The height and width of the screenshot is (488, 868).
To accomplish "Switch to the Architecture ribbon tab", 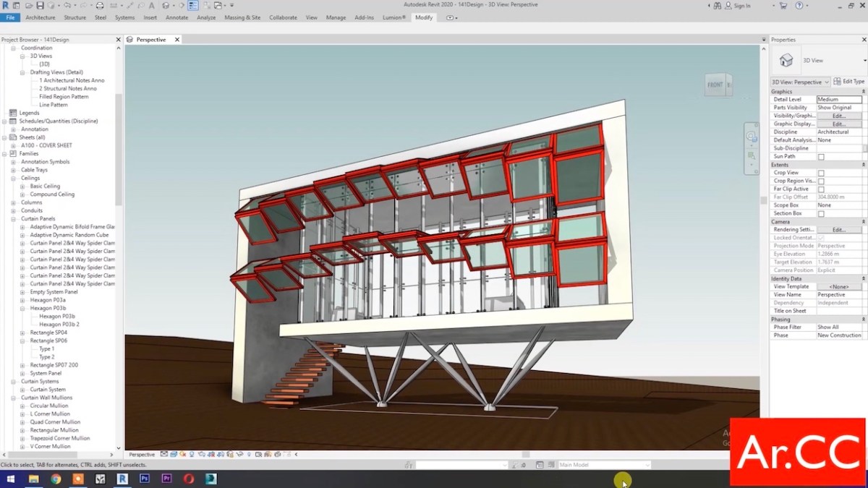I will point(40,17).
